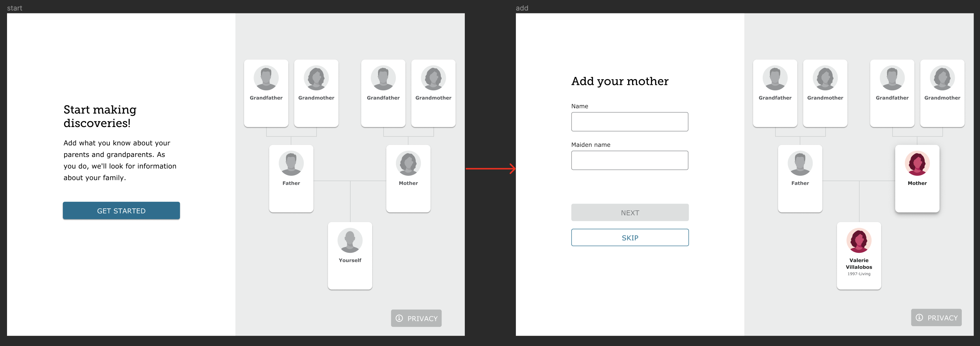The width and height of the screenshot is (980, 346).
Task: Click the "Add your mother" heading
Action: [x=620, y=81]
